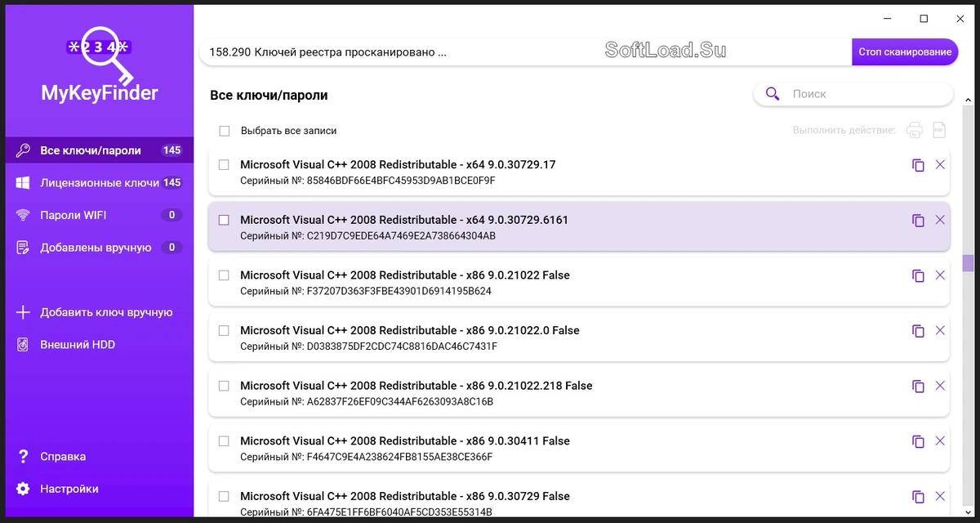Click serial text A62837F26EF09C344AF6263093A8C16B
Screen dimensions: 980x523
399,402
